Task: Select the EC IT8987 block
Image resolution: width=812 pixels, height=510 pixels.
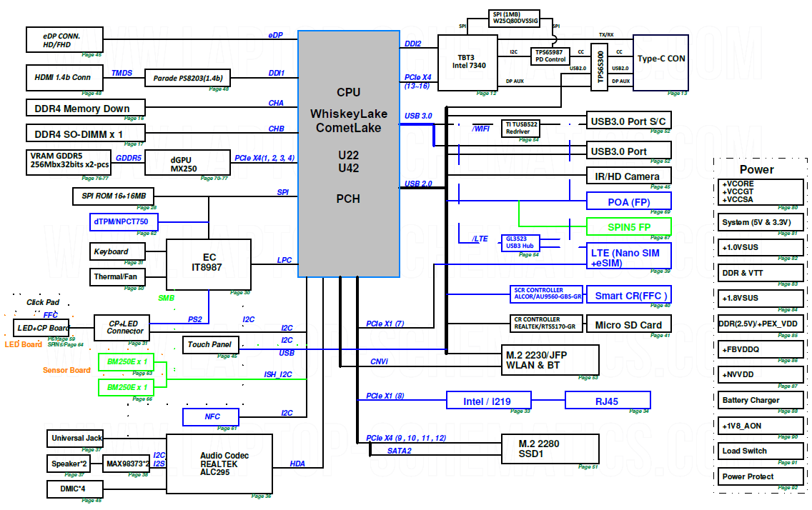Action: (x=209, y=264)
